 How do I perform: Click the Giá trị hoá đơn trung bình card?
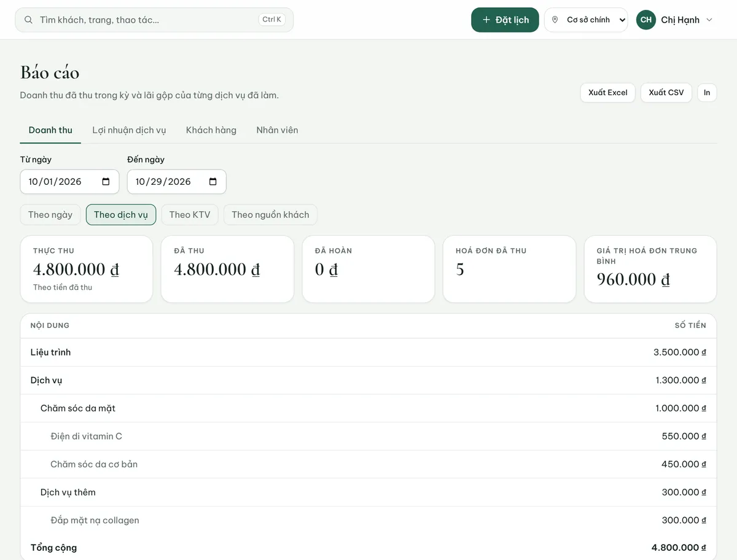pyautogui.click(x=650, y=269)
